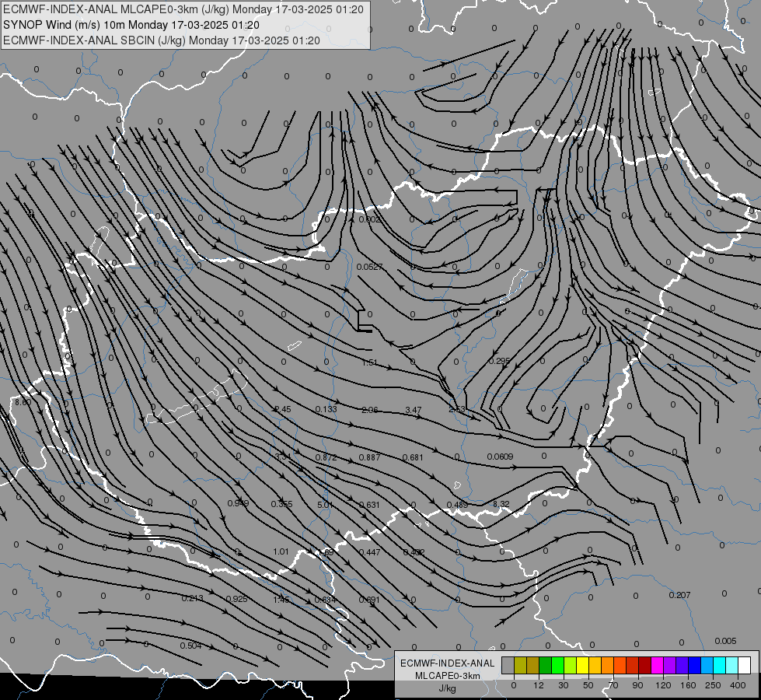The image size is (761, 700).
Task: Select the dark red legend swatch
Action: tap(645, 665)
